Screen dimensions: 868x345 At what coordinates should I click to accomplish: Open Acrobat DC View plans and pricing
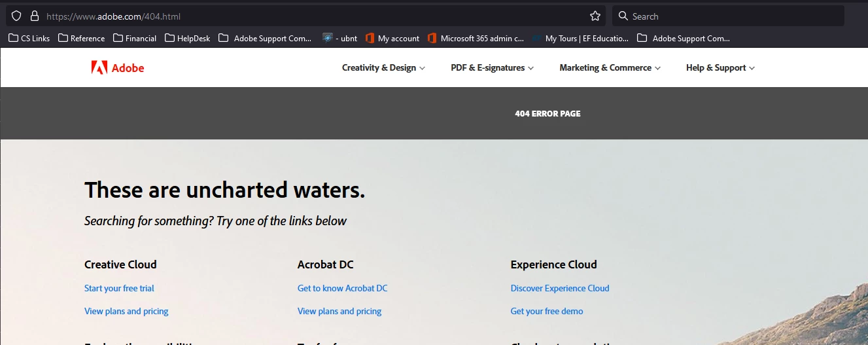[339, 311]
